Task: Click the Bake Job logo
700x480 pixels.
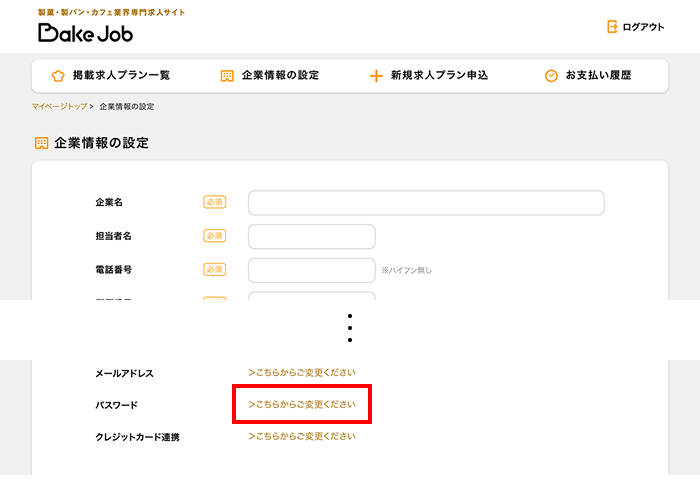Action: coord(85,32)
